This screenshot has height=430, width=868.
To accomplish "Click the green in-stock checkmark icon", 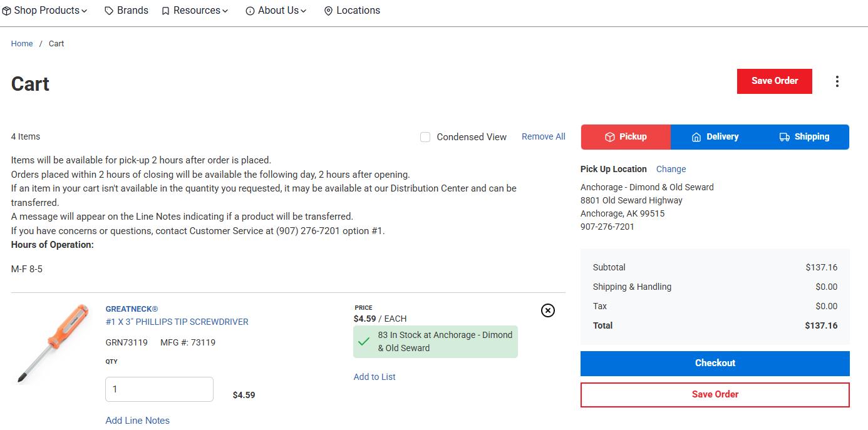I will [364, 342].
